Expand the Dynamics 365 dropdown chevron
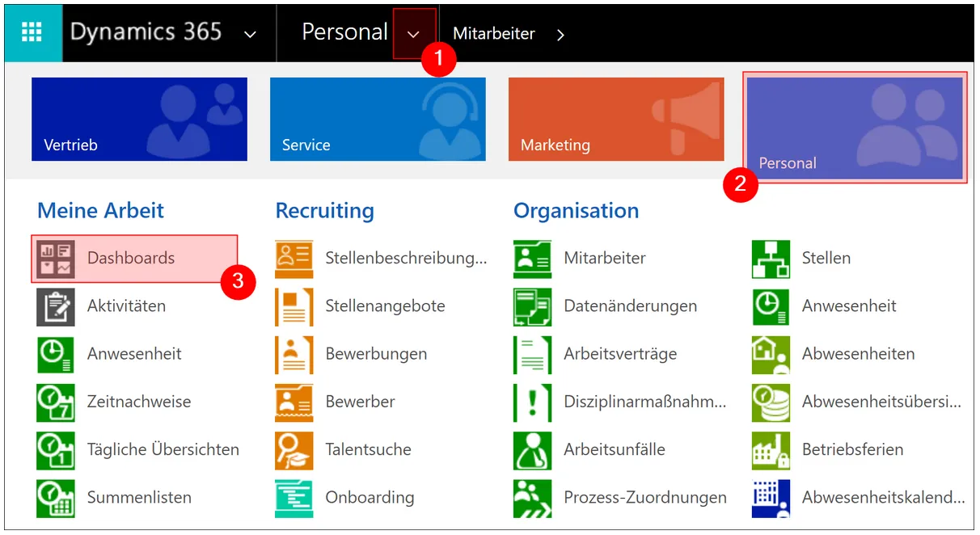The image size is (980, 535). (x=250, y=34)
